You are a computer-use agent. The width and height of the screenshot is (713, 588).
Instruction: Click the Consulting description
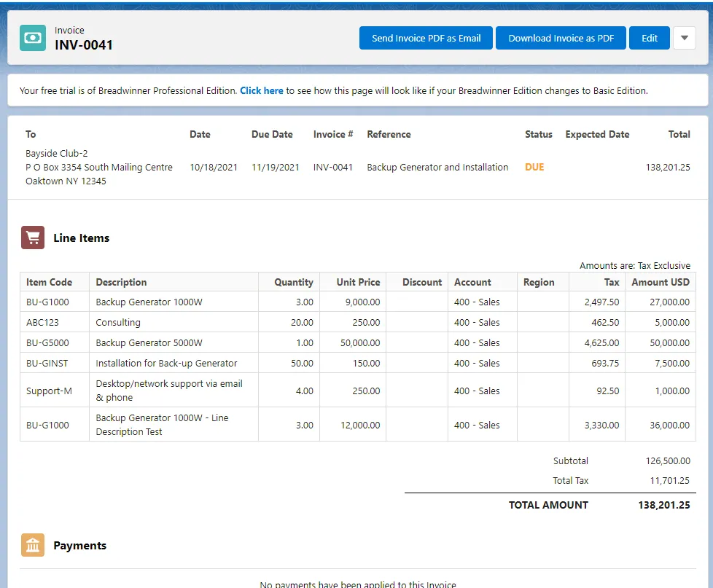(x=118, y=323)
